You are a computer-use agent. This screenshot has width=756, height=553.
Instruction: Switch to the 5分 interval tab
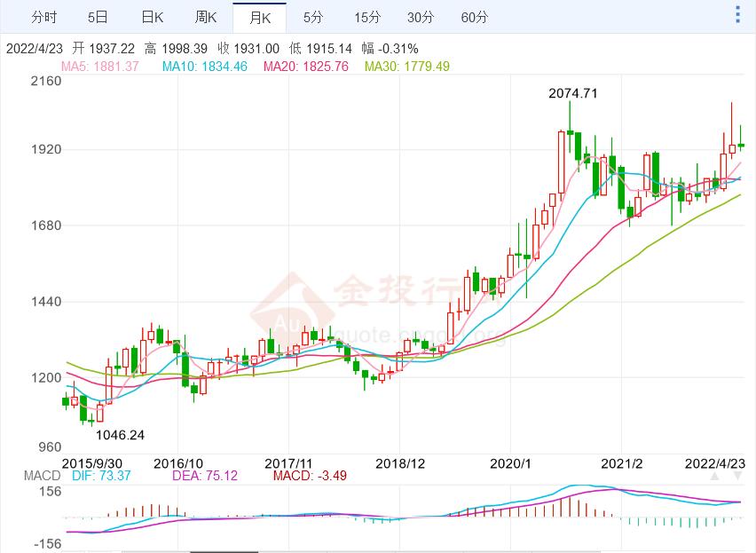[x=313, y=18]
